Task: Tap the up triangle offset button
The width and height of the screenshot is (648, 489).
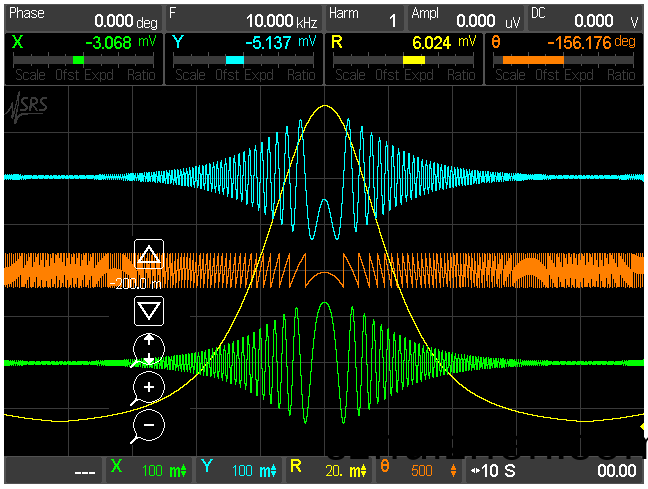Action: [x=149, y=255]
